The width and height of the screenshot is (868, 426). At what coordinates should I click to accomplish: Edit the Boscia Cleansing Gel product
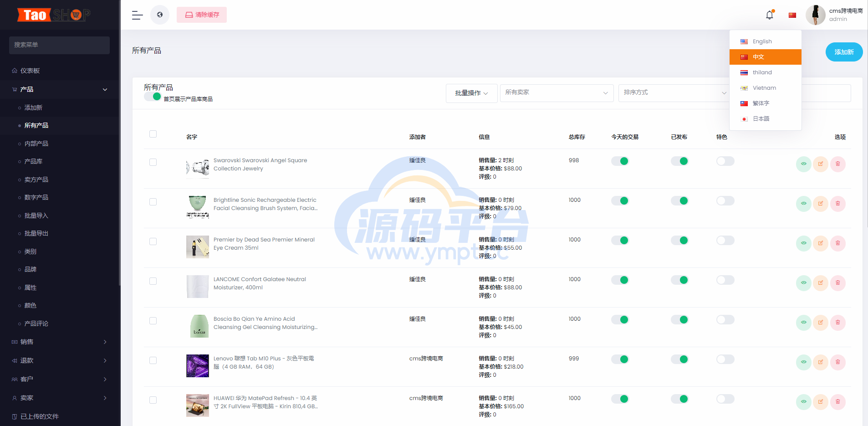821,323
